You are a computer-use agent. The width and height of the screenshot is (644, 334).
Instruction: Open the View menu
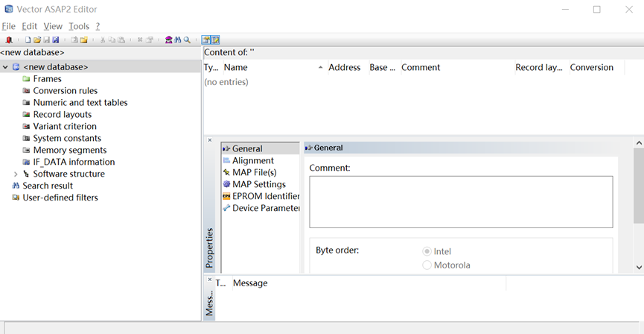coord(53,26)
